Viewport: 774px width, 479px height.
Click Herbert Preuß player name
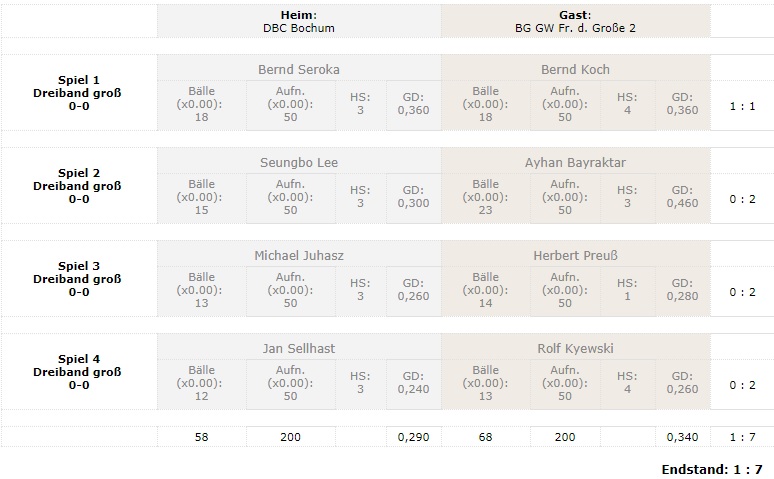click(574, 255)
